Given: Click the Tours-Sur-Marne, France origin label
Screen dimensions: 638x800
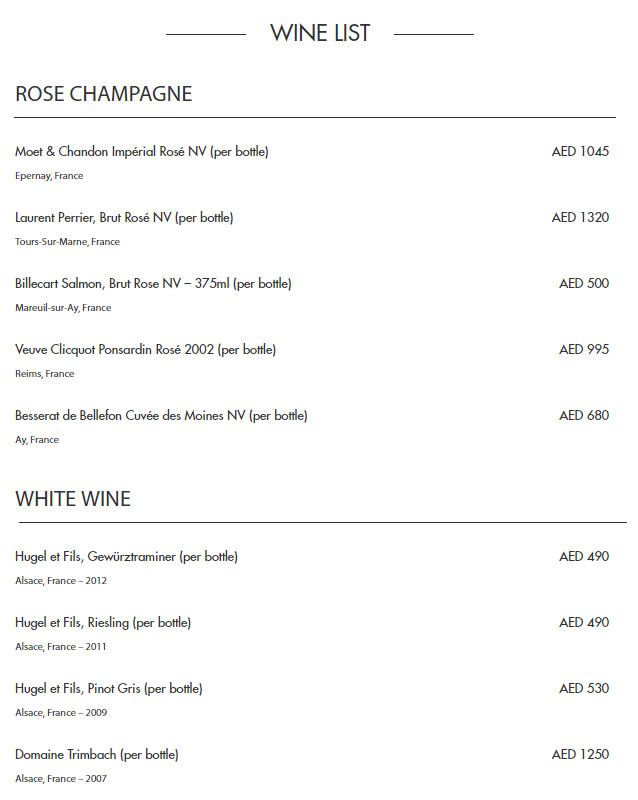Looking at the screenshot, I should coord(67,242).
